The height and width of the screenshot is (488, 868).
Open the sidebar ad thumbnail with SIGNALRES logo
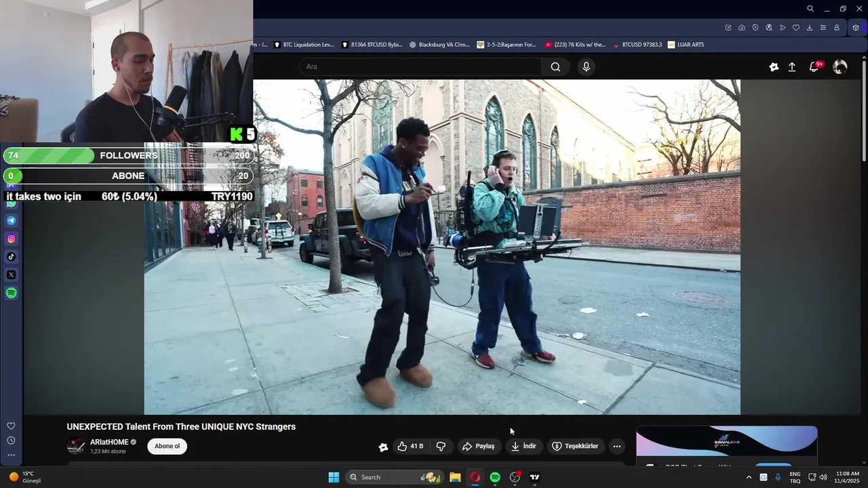(726, 441)
